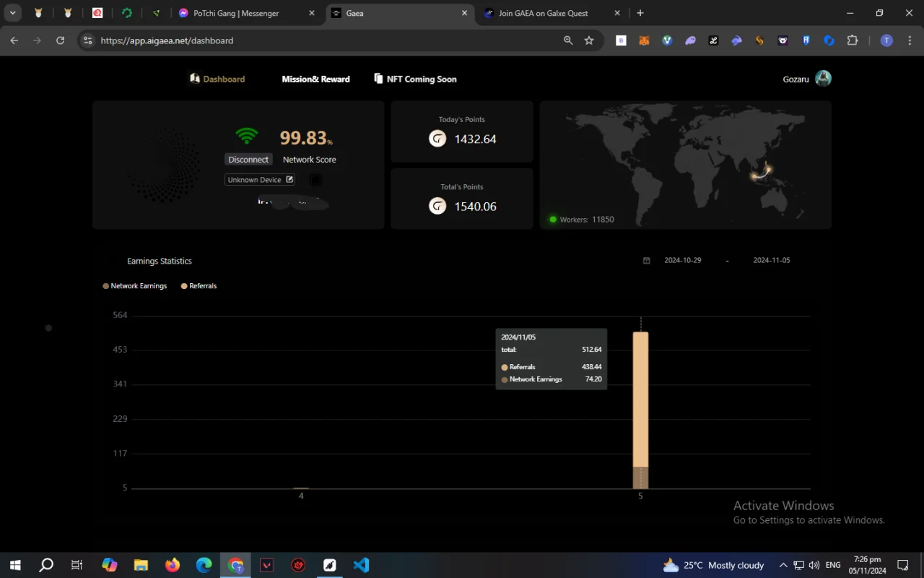The height and width of the screenshot is (578, 924).
Task: Open the volume control in tray
Action: click(814, 565)
